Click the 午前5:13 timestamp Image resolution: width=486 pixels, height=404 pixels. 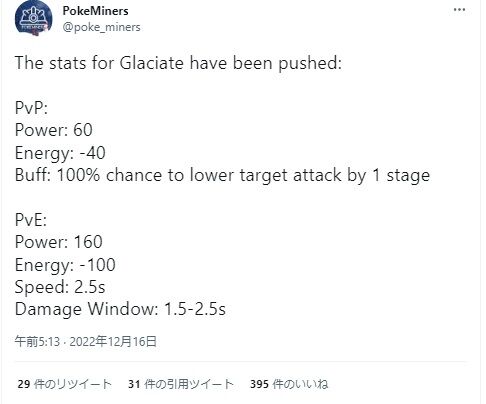coord(37,342)
